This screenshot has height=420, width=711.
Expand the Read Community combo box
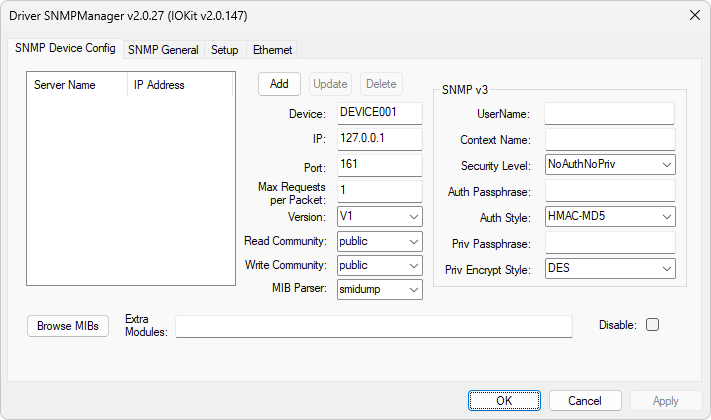click(380, 241)
